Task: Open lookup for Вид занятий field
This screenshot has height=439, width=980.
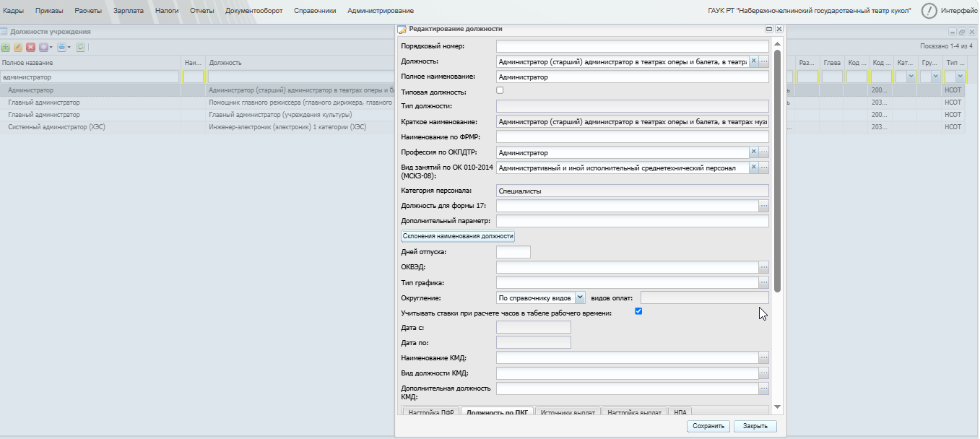Action: [x=764, y=168]
